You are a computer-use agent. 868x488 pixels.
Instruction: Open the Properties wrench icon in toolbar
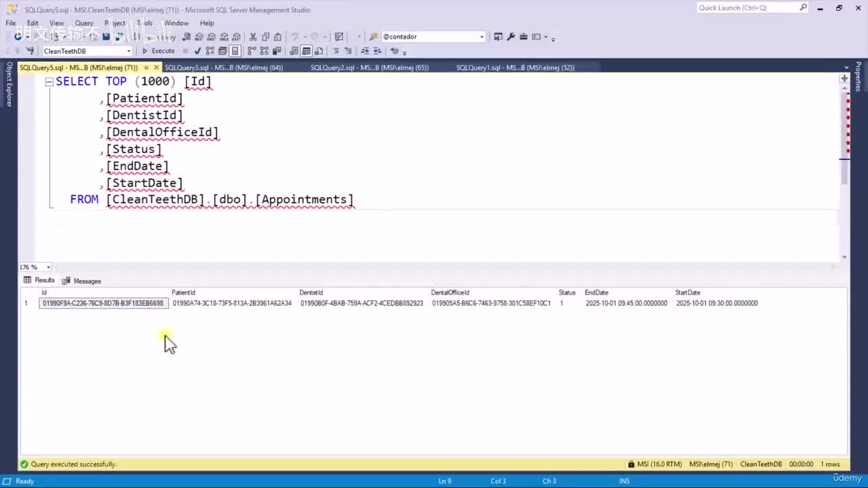(511, 37)
